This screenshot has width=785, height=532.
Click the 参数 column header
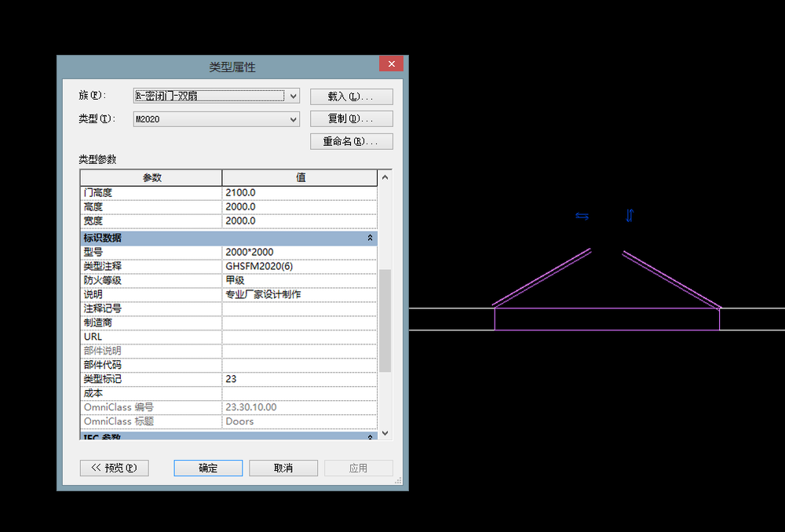pyautogui.click(x=152, y=177)
